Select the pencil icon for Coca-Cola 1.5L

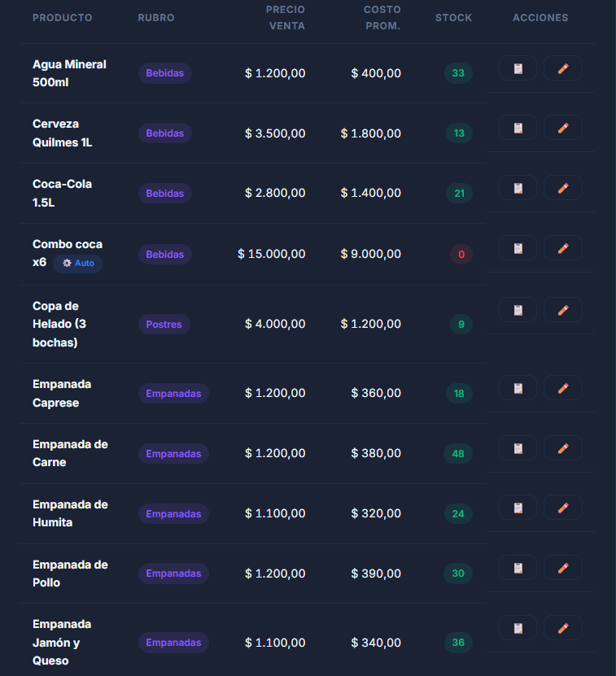562,188
